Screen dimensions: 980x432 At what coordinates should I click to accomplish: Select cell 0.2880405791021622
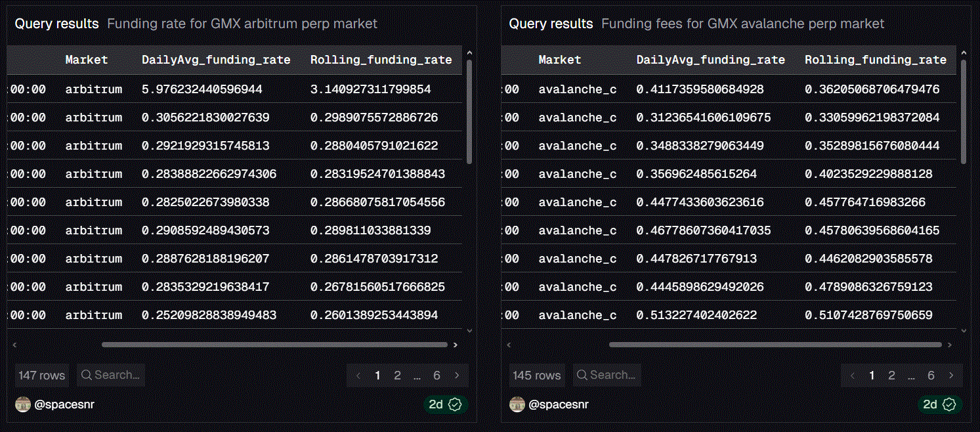(374, 146)
